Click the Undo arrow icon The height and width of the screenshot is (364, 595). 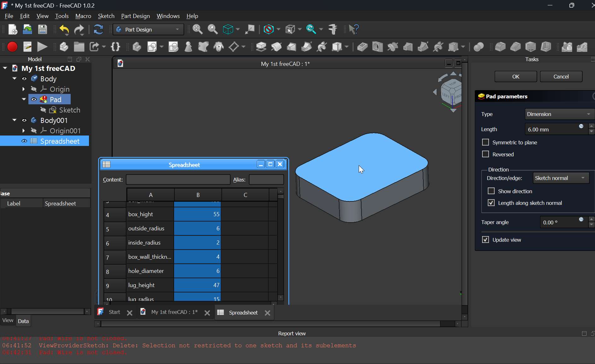pos(64,30)
